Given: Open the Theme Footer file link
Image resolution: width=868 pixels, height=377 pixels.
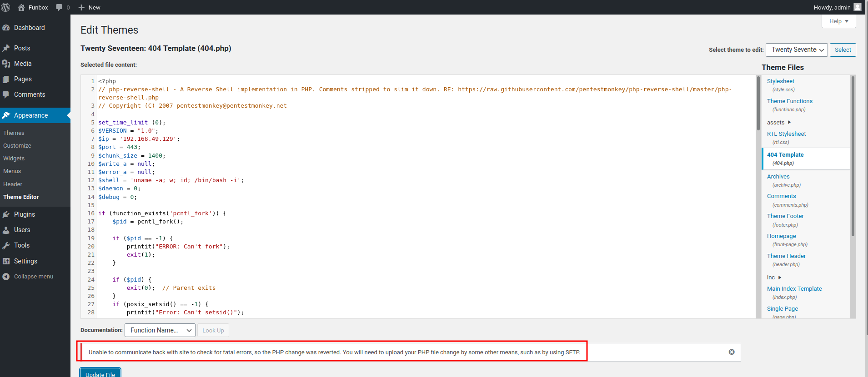Looking at the screenshot, I should click(785, 216).
